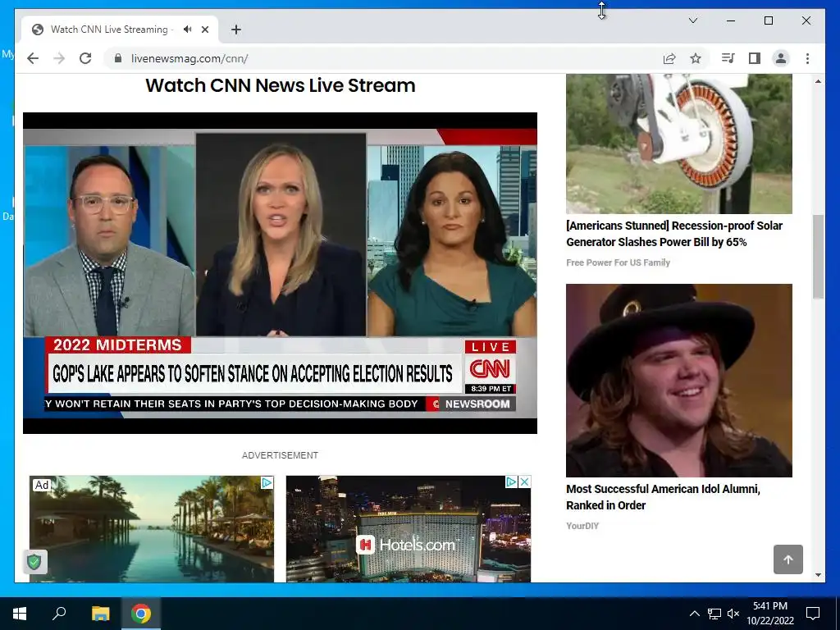
Task: Open Most Successful American Idol Alumni link
Action: pyautogui.click(x=663, y=496)
